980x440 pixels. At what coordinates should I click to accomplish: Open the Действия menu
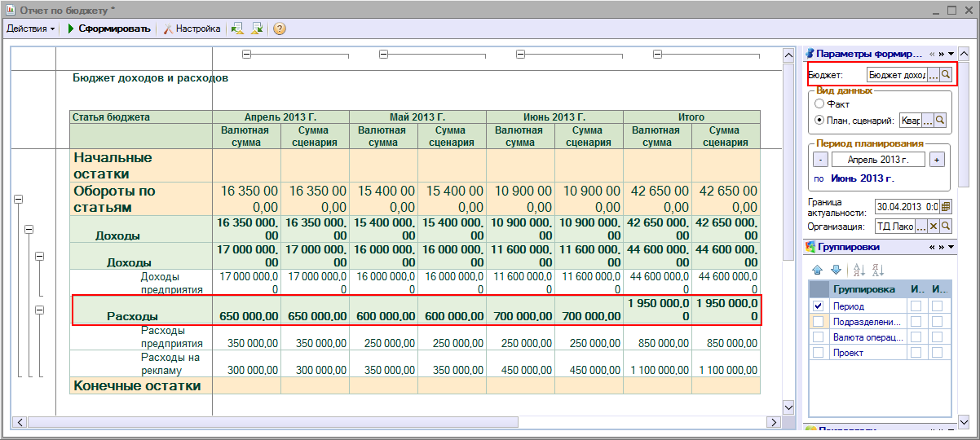31,29
